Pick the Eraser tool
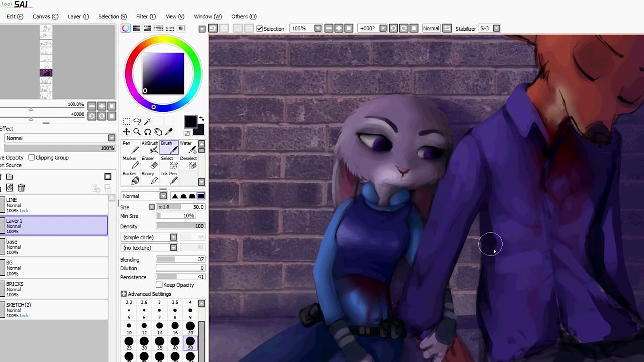Image resolution: width=644 pixels, height=362 pixels. (x=150, y=162)
